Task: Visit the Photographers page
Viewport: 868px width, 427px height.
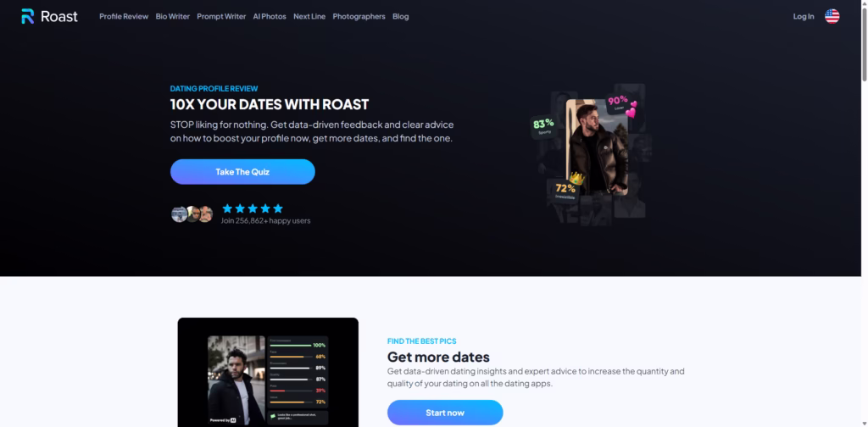Action: pyautogui.click(x=359, y=17)
